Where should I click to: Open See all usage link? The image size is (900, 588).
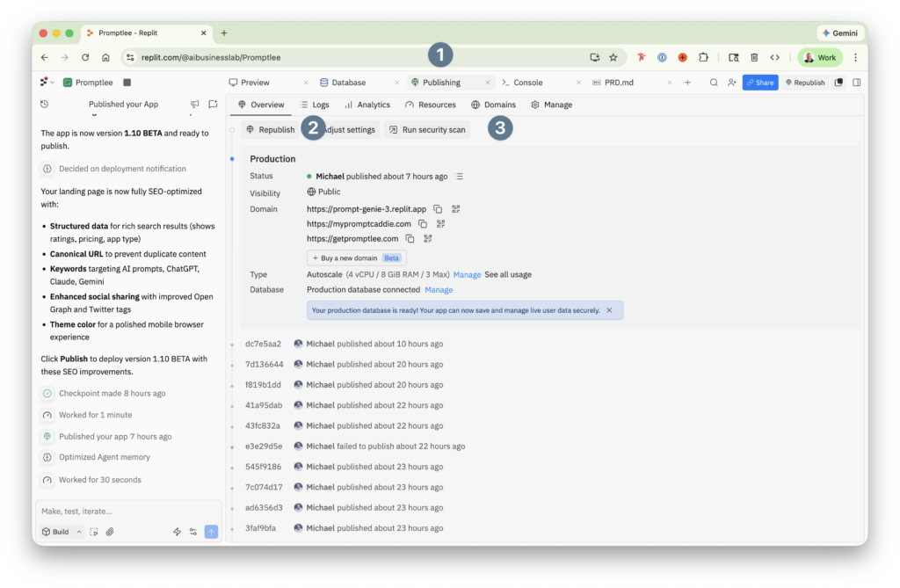coord(508,274)
